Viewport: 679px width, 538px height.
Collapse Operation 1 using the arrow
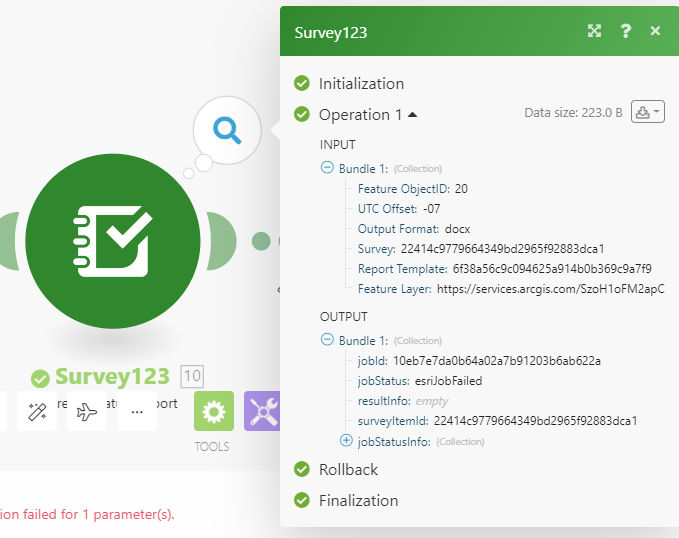click(x=412, y=115)
